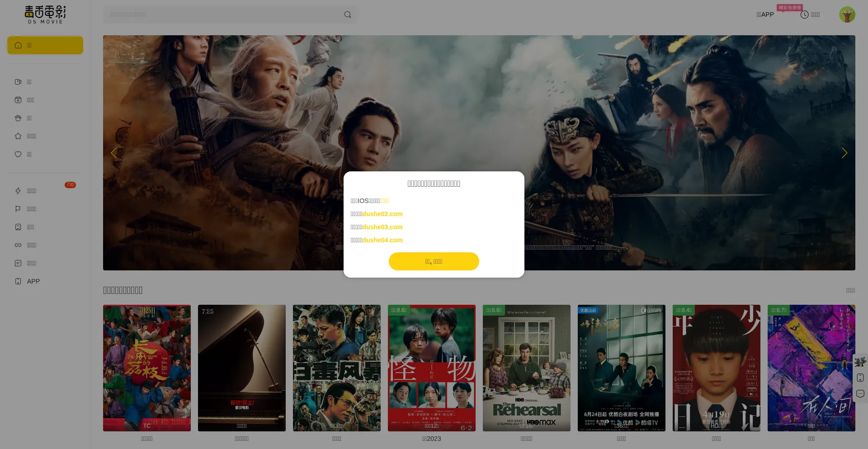Open the 'more' link right of section title
This screenshot has height=449, width=868.
(x=850, y=290)
